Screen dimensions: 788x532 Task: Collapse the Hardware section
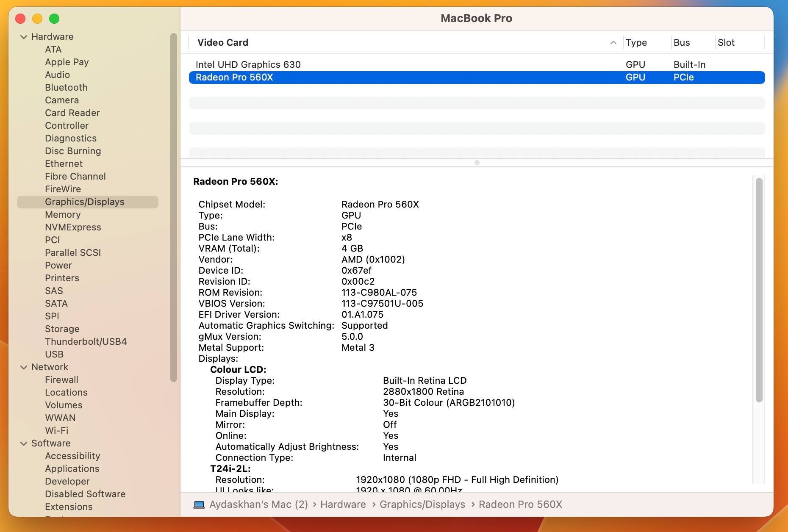coord(24,37)
